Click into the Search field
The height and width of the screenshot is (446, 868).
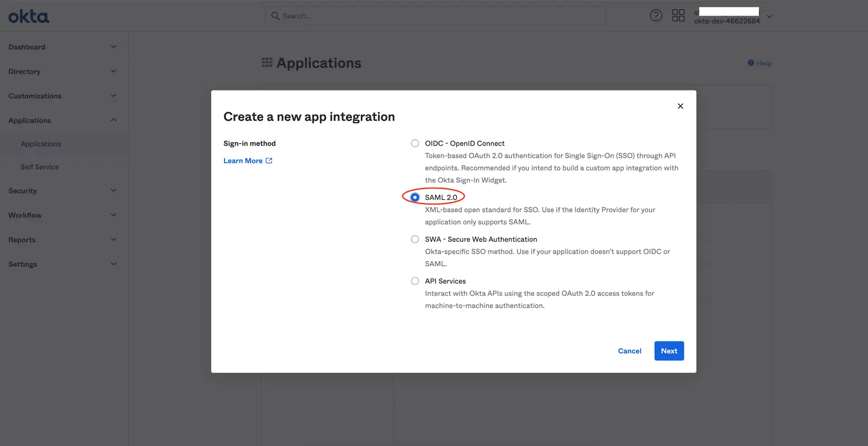click(x=435, y=16)
